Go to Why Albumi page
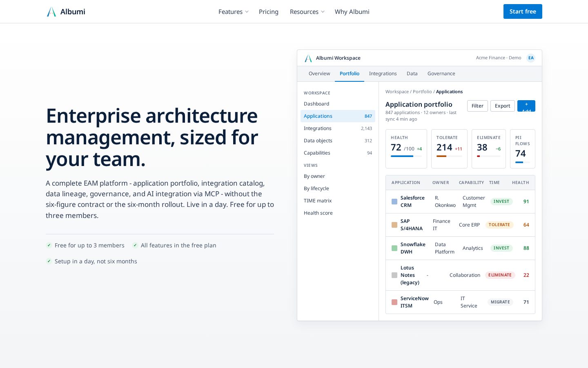 click(x=352, y=12)
